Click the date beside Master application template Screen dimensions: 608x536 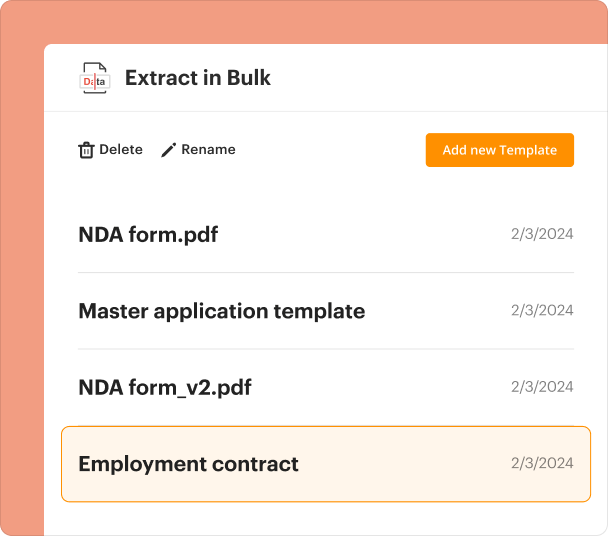coord(541,311)
